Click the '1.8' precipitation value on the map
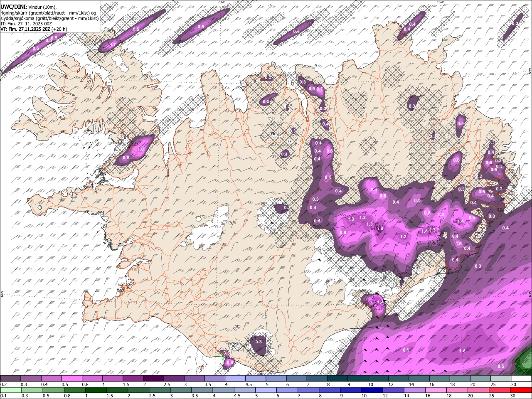 pyautogui.click(x=380, y=229)
